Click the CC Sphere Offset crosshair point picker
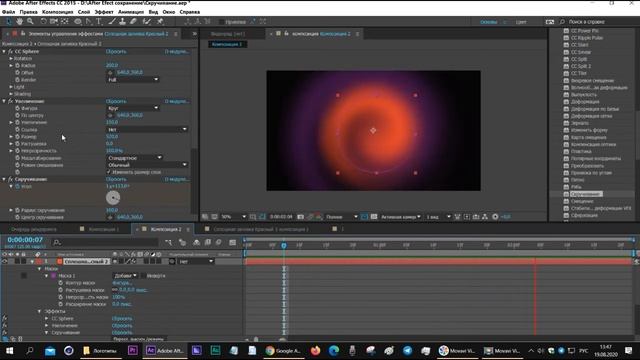 [110, 73]
